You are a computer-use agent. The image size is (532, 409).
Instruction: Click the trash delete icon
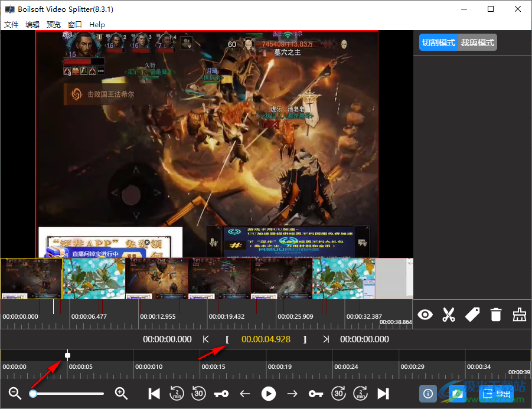click(496, 315)
